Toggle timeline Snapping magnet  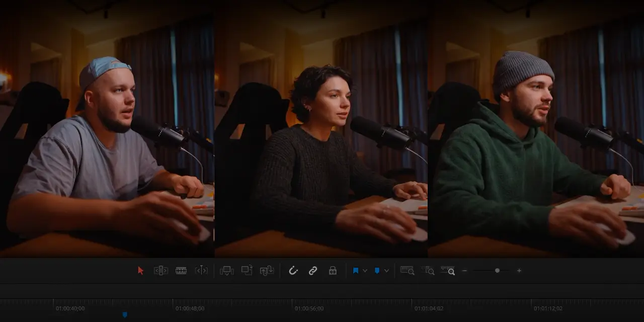(293, 271)
